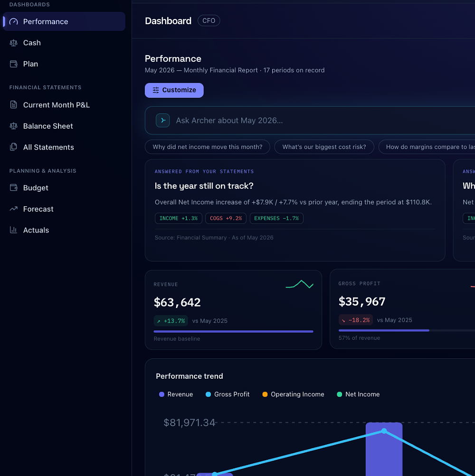475x476 pixels.
Task: Click the Revenue baseline progress bar
Action: point(233,332)
